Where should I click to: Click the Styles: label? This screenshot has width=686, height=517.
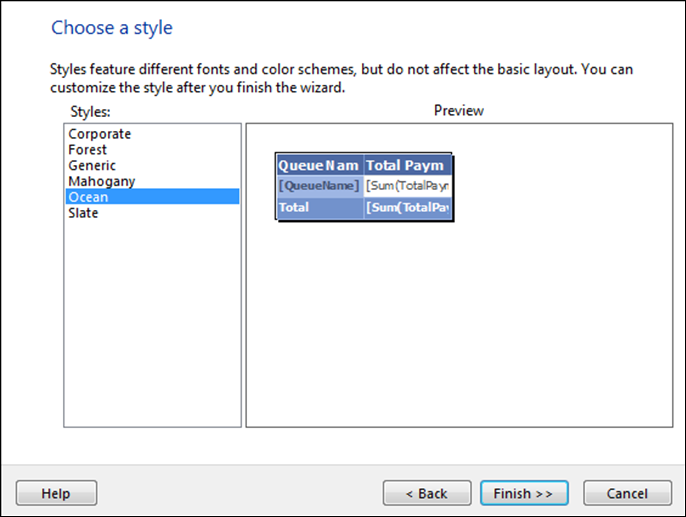tap(90, 112)
